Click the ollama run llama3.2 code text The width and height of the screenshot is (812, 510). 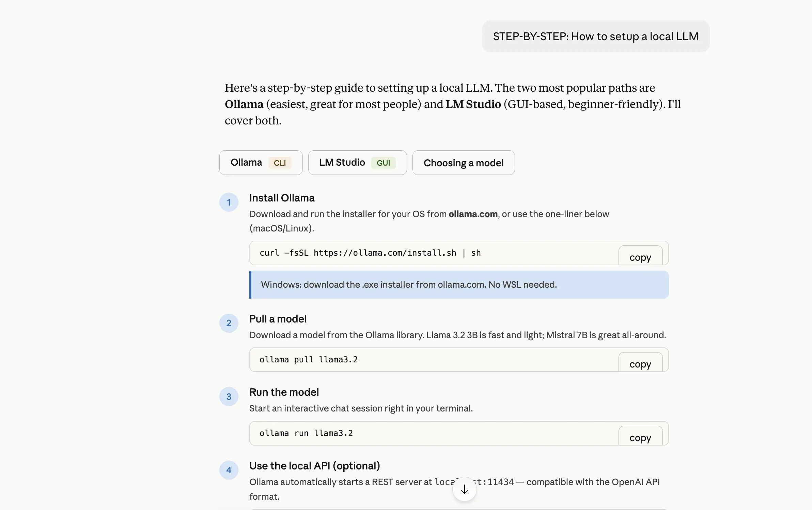pyautogui.click(x=306, y=433)
